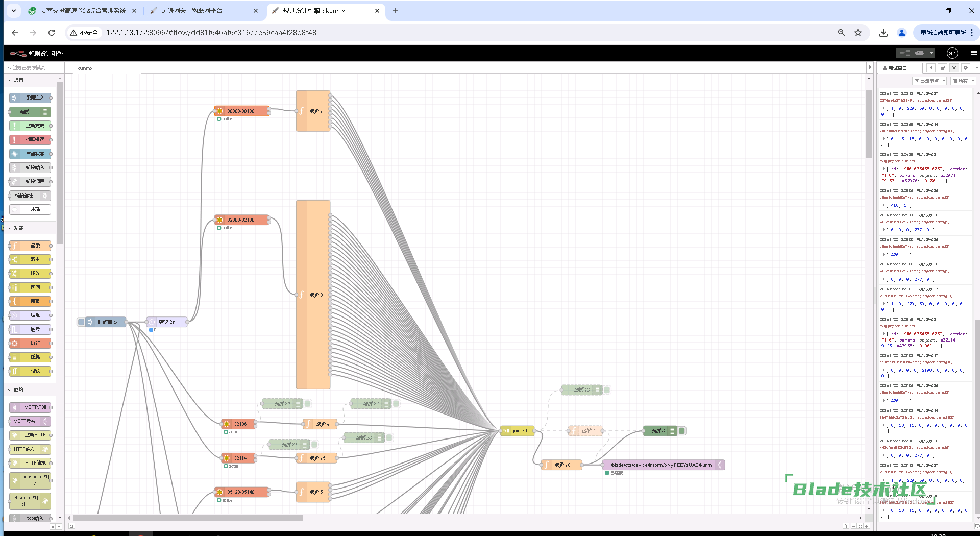Open the browser tab list chevron
Image resolution: width=980 pixels, height=536 pixels.
pos(14,10)
